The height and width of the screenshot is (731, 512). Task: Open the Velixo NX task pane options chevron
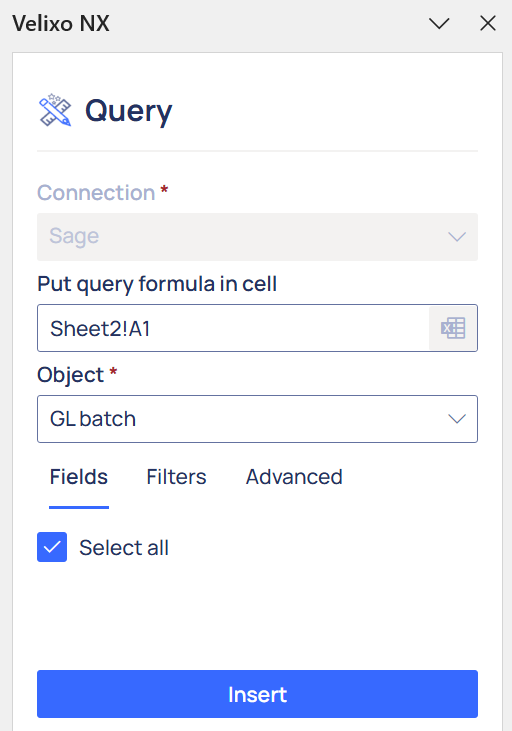439,23
